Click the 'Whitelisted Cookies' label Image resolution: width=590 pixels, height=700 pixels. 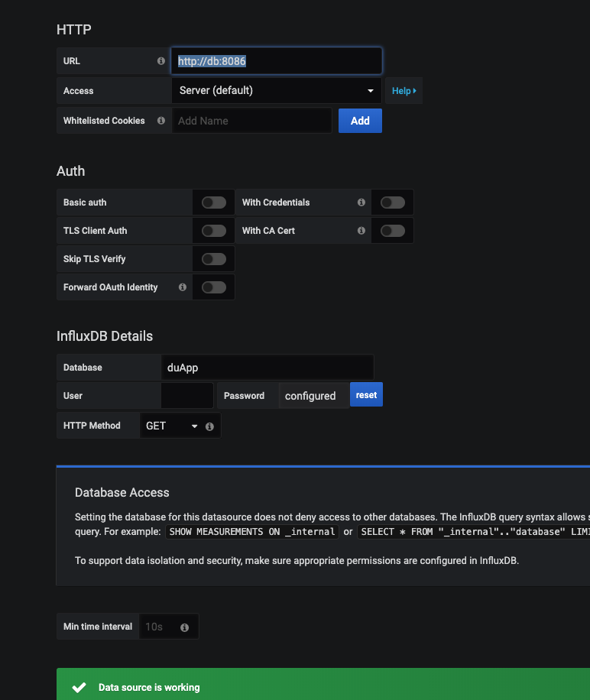point(104,121)
